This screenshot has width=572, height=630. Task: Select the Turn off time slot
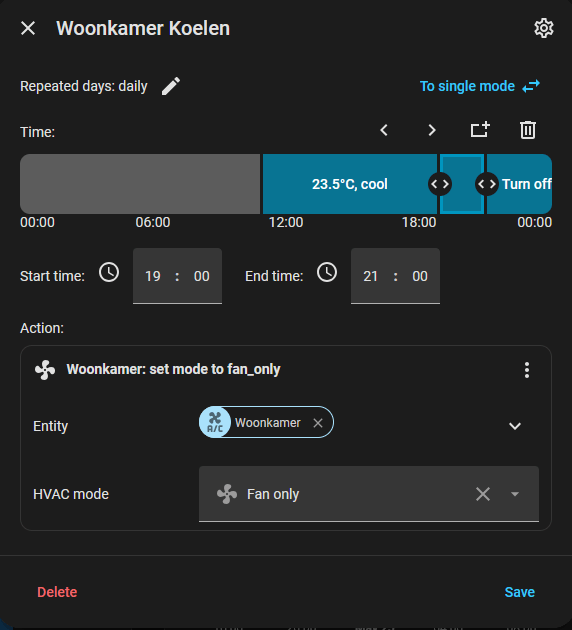(x=519, y=184)
